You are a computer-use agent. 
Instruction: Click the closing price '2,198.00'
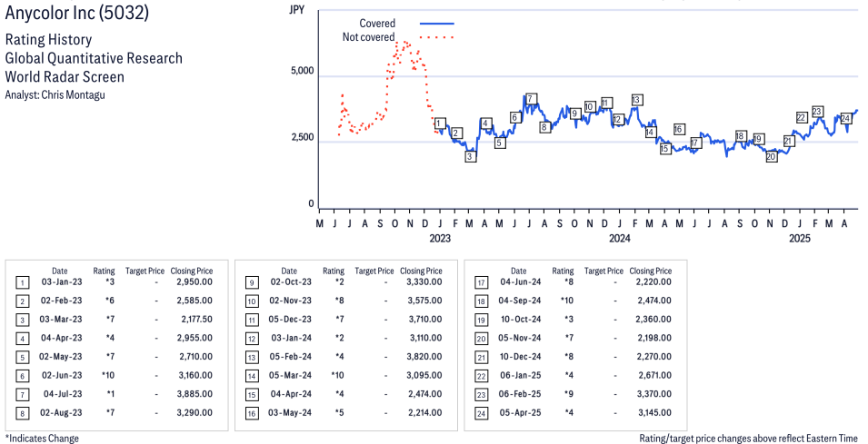click(653, 338)
